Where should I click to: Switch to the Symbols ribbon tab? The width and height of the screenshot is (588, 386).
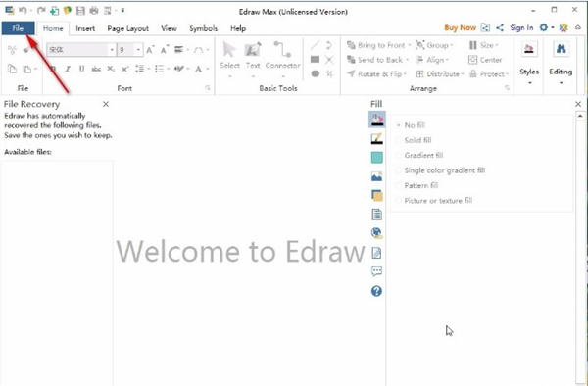click(203, 28)
